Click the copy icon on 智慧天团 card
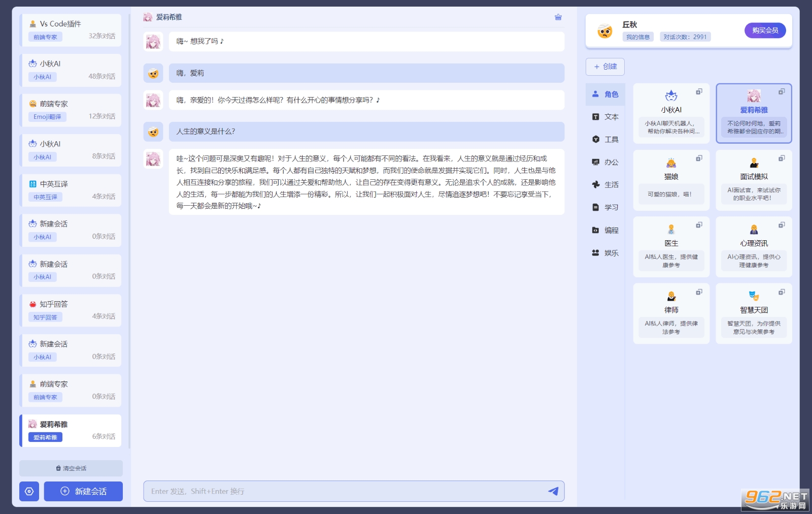Image resolution: width=812 pixels, height=514 pixels. point(782,292)
